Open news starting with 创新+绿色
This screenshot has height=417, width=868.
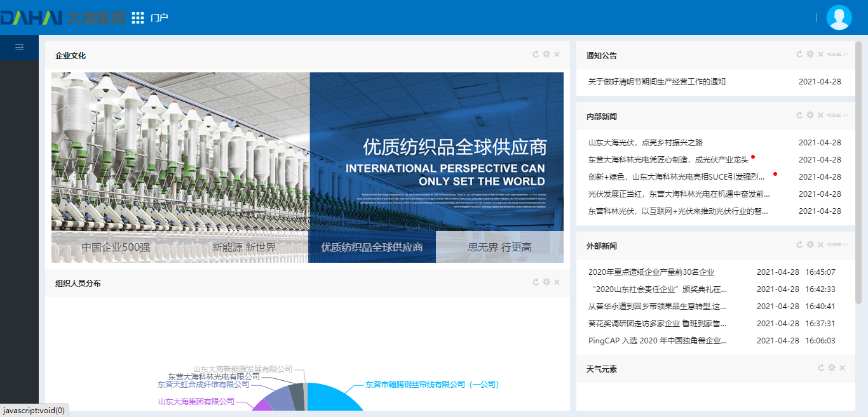point(677,177)
